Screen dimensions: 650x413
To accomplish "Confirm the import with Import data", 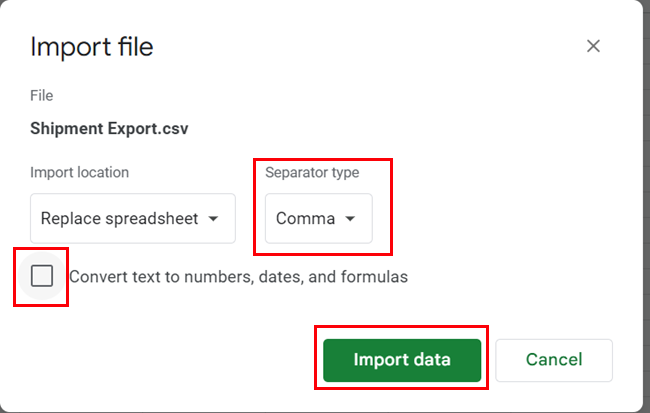I will (402, 359).
